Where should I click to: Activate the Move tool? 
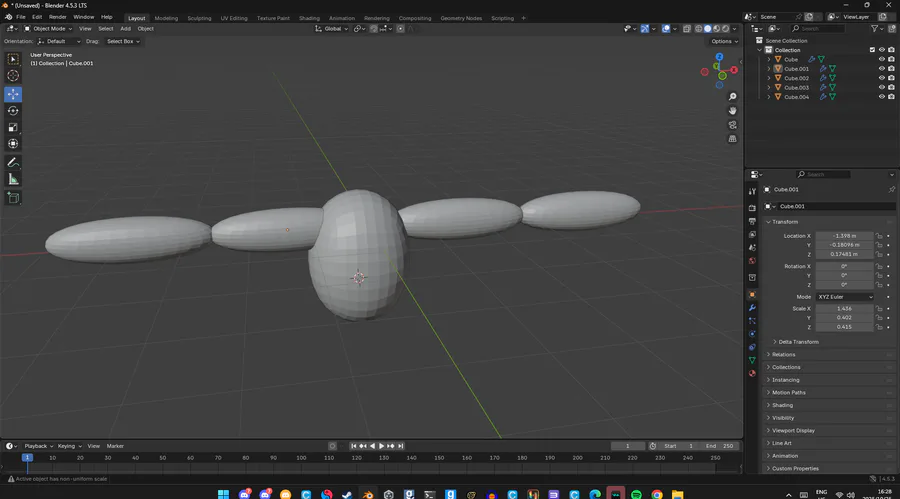(x=13, y=94)
